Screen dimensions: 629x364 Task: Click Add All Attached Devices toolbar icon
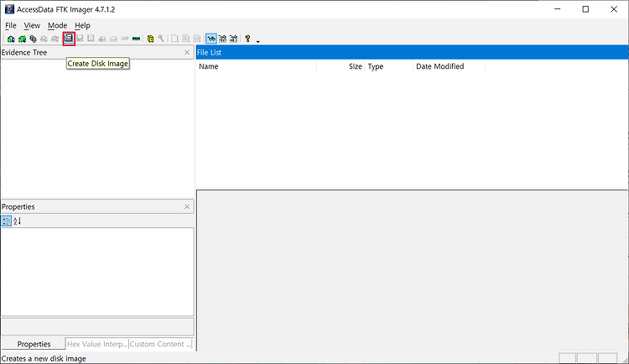[x=22, y=39]
